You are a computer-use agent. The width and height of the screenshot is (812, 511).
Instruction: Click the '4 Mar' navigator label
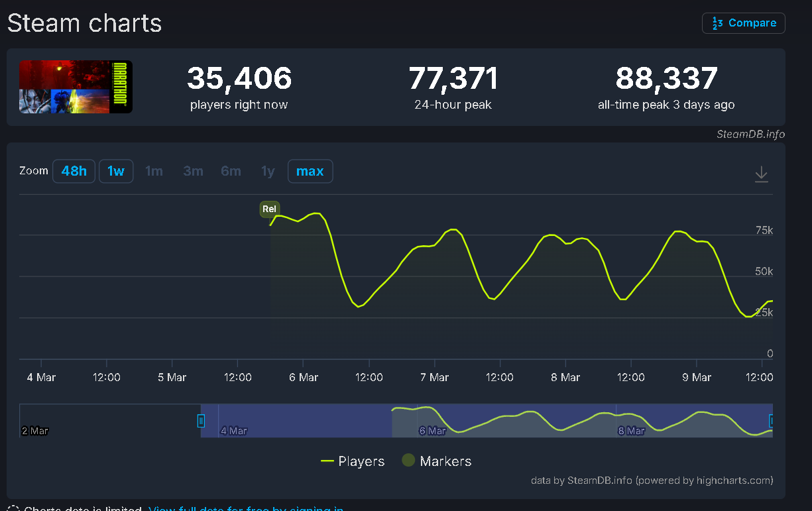(x=234, y=431)
